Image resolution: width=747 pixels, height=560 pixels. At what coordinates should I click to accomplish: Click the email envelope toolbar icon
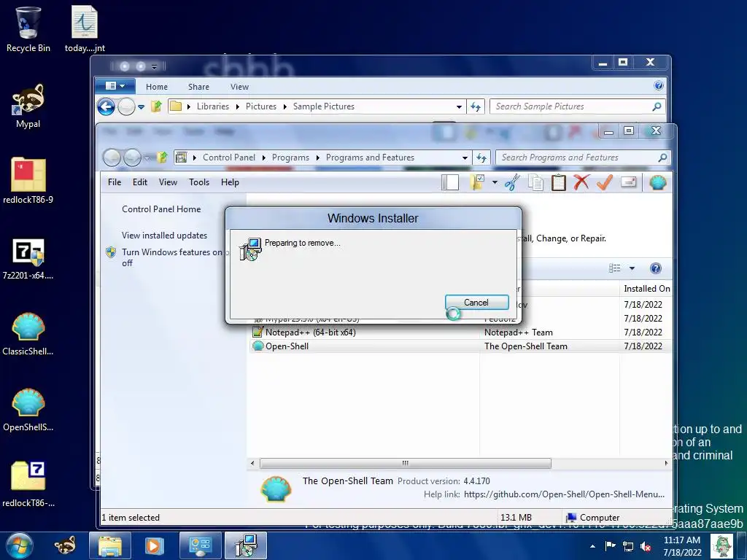pos(628,182)
